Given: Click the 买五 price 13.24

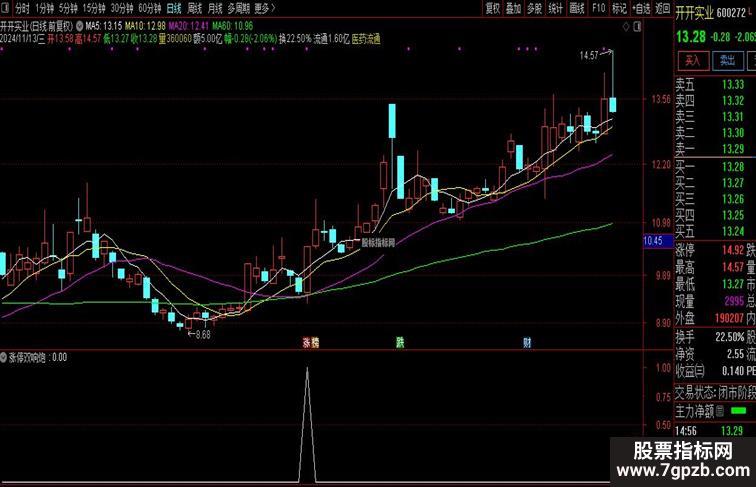Looking at the screenshot, I should pos(733,231).
